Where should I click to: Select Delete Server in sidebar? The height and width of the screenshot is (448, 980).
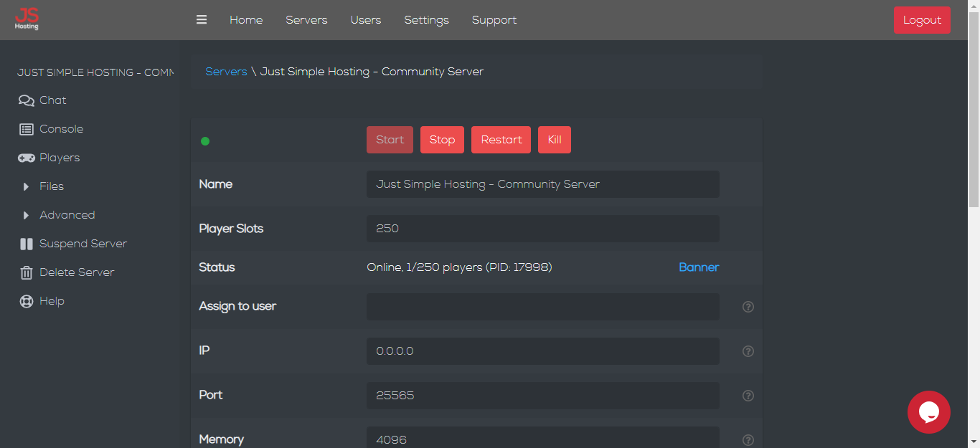77,272
